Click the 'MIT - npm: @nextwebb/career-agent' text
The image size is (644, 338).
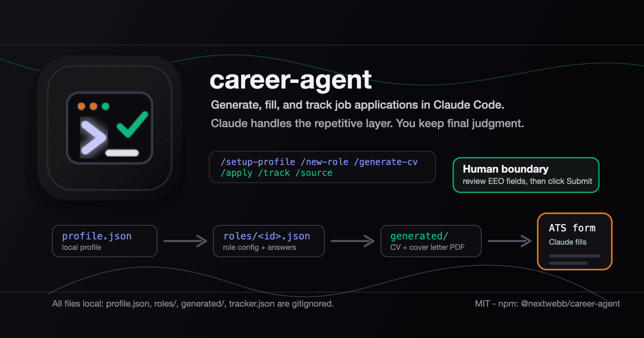click(x=547, y=304)
